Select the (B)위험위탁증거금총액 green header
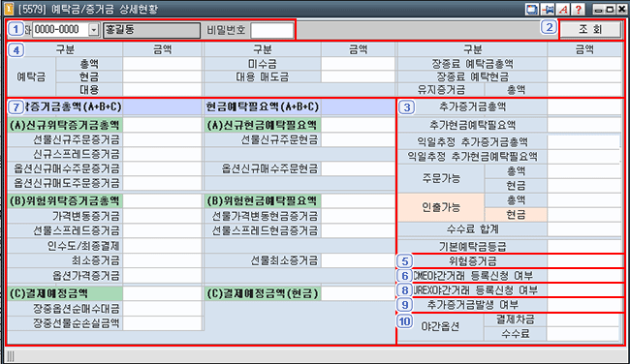This screenshot has width=630, height=364. tap(65, 201)
